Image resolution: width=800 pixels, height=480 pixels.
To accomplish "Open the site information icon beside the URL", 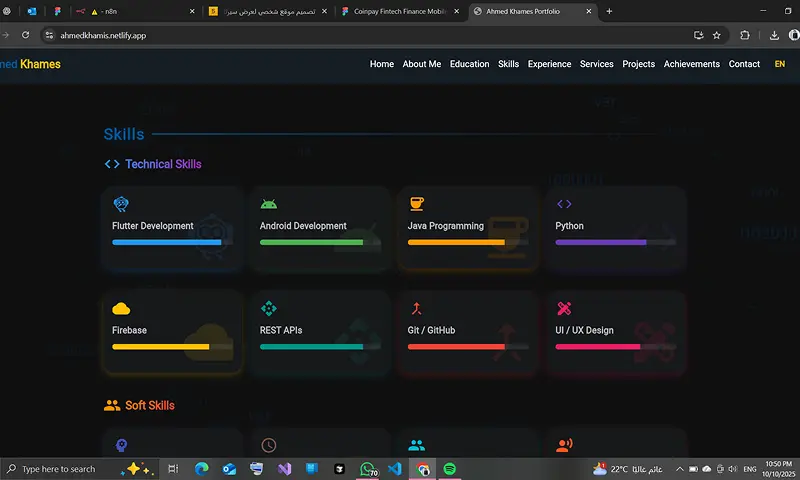I will coord(49,35).
